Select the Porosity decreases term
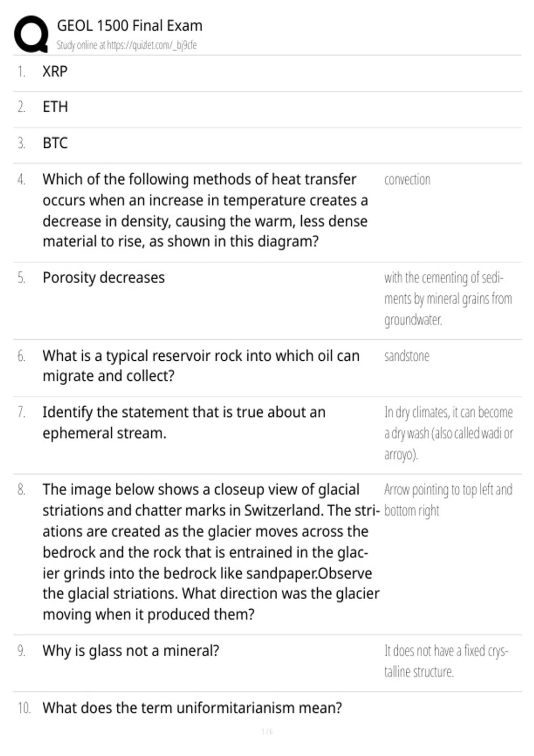The width and height of the screenshot is (534, 756). (x=104, y=277)
